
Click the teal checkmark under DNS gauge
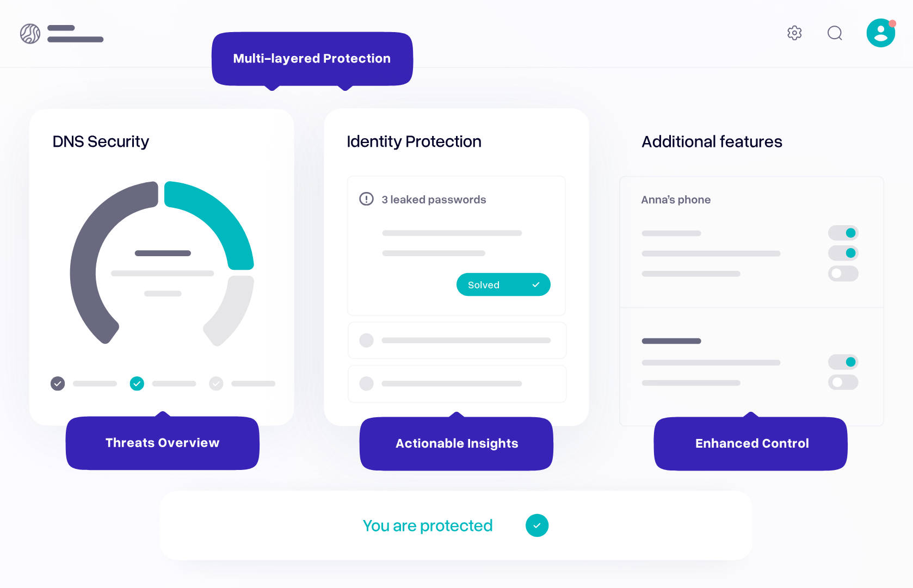pyautogui.click(x=137, y=383)
